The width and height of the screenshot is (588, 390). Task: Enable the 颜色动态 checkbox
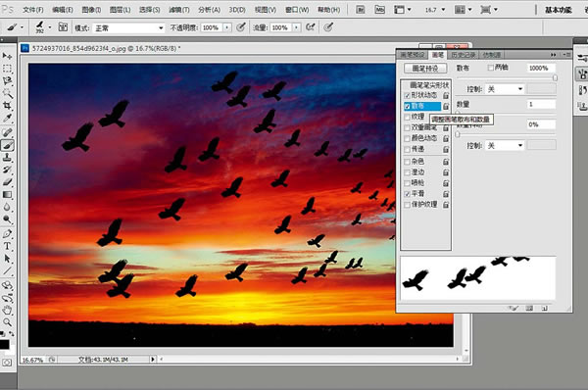point(408,139)
